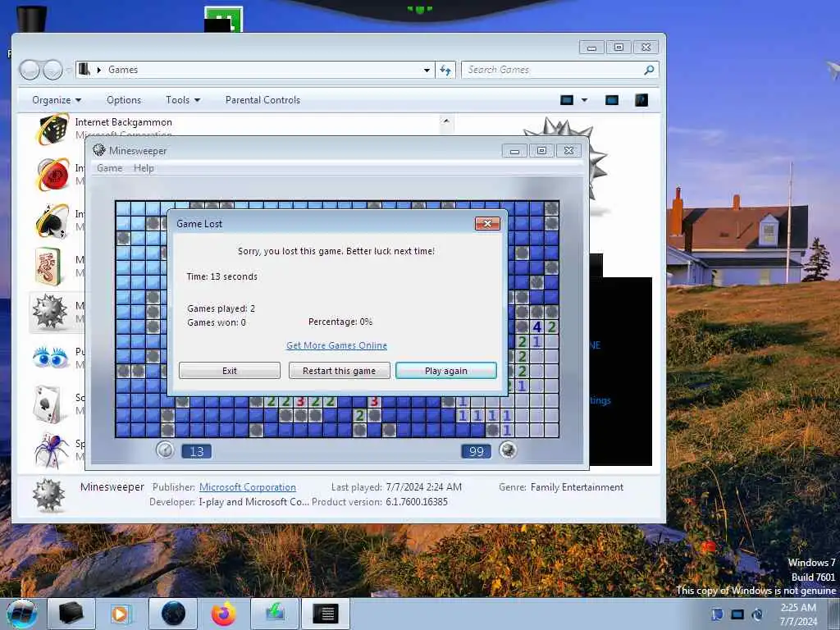840x630 pixels.
Task: Click the refresh button beside address bar
Action: (445, 70)
